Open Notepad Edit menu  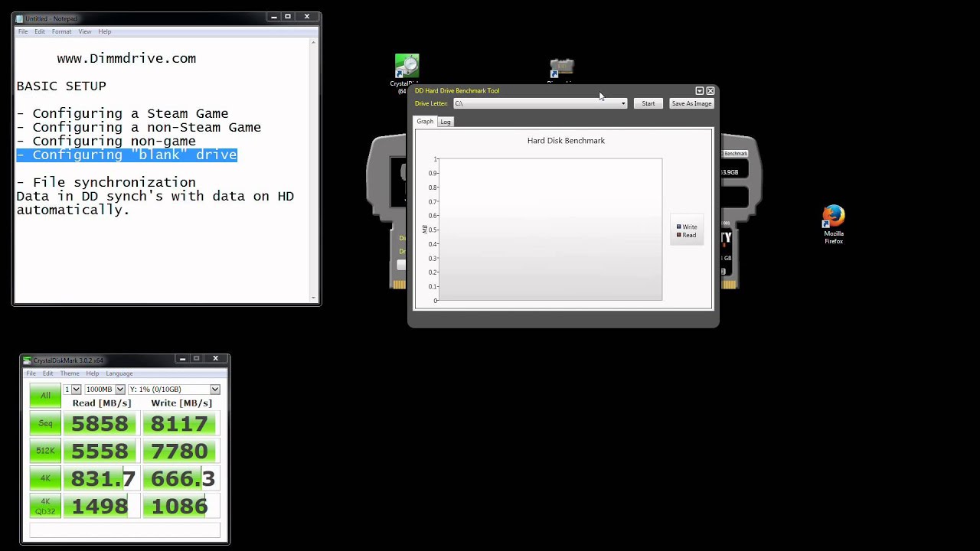[39, 31]
